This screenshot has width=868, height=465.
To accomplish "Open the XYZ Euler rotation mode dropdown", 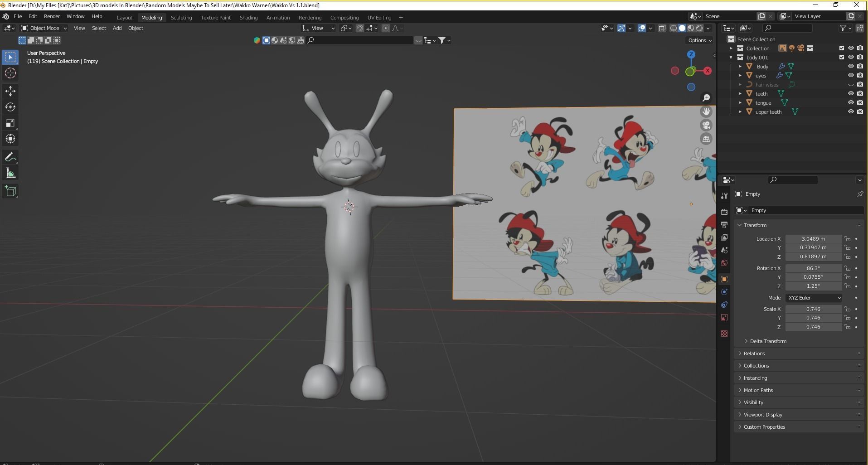I will pyautogui.click(x=814, y=298).
